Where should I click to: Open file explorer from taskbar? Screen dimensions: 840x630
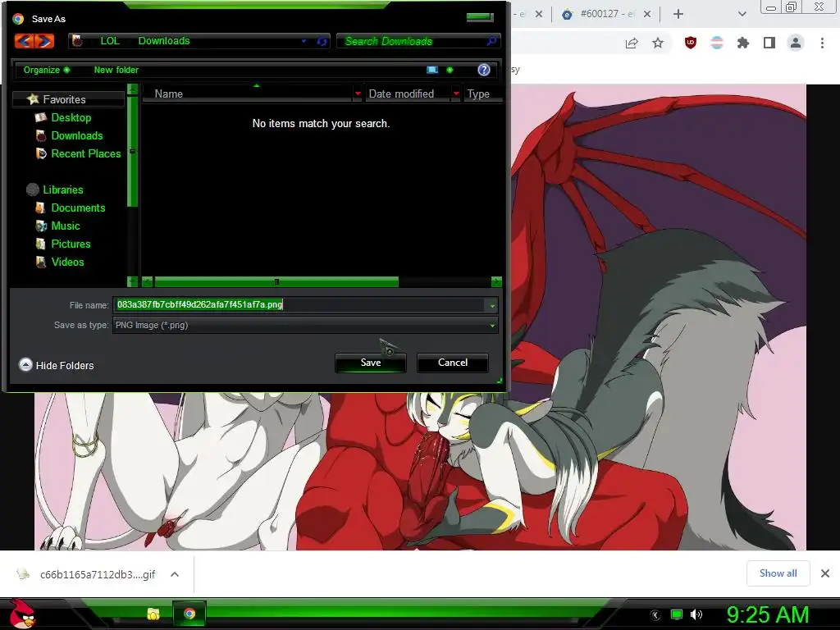click(153, 614)
